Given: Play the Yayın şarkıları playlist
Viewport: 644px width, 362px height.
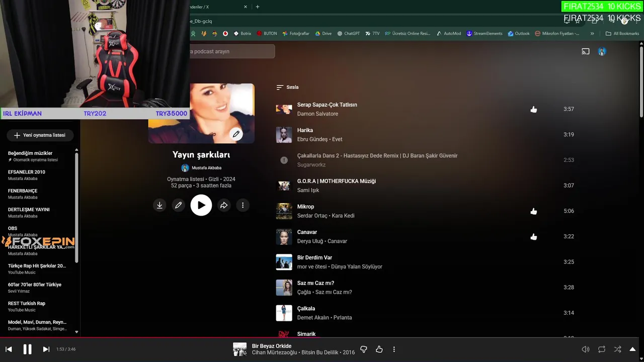Looking at the screenshot, I should (x=201, y=205).
